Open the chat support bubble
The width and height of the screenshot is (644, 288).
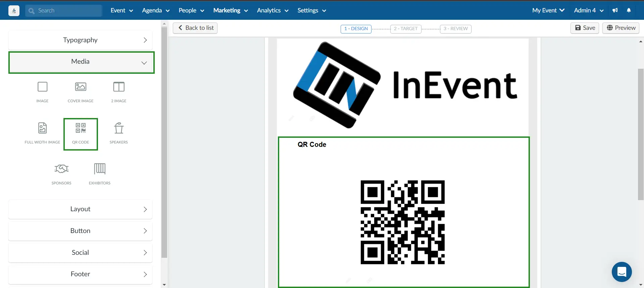(622, 272)
